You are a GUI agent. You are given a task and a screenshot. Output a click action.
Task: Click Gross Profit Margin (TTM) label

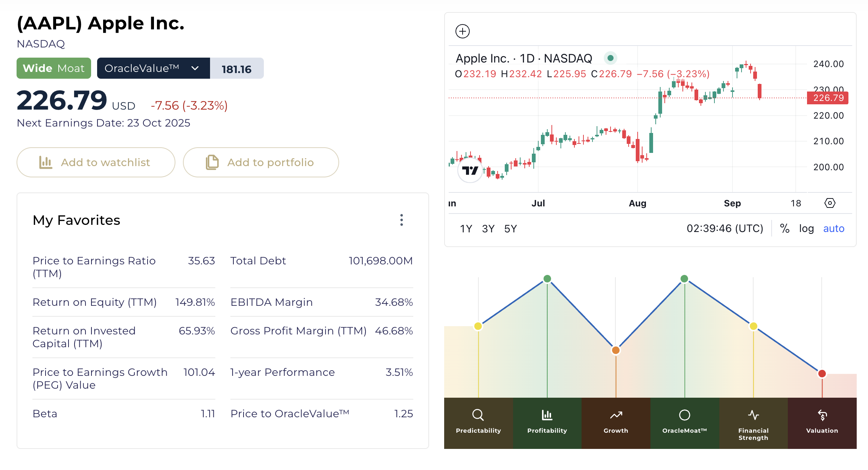point(298,331)
